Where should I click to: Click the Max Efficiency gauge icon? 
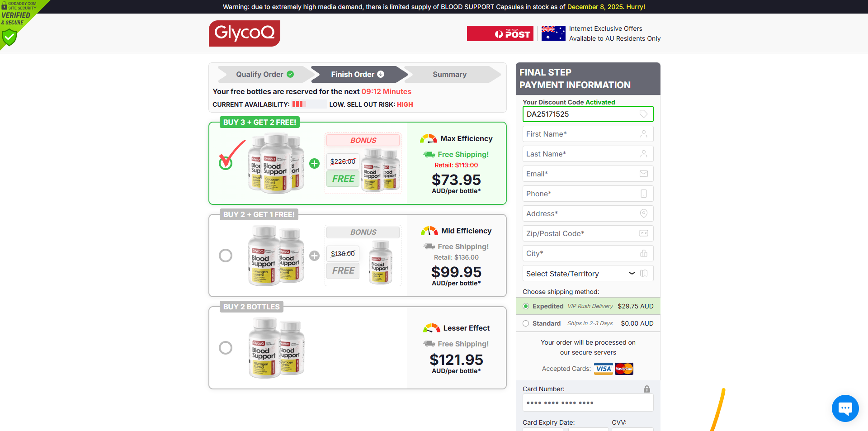(429, 138)
